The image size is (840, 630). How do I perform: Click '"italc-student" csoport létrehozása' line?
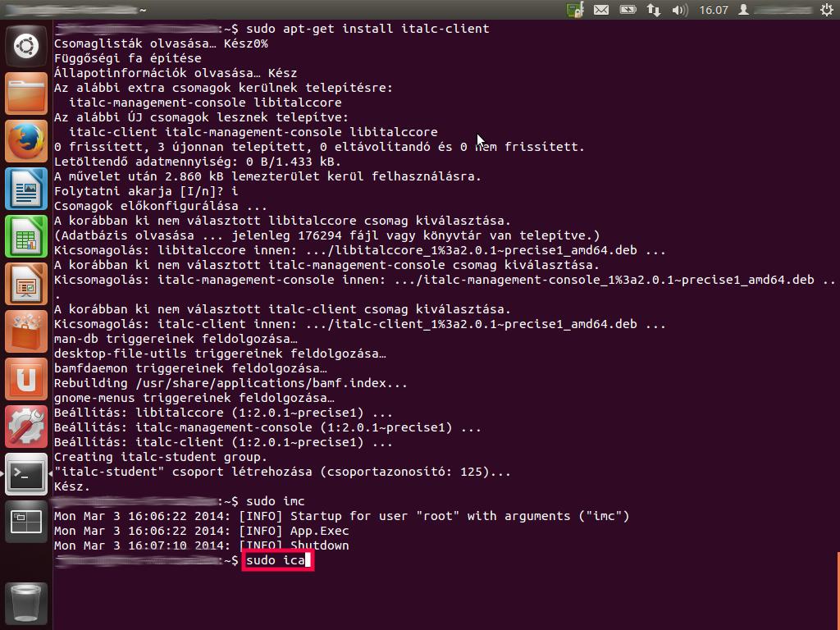[x=282, y=472]
